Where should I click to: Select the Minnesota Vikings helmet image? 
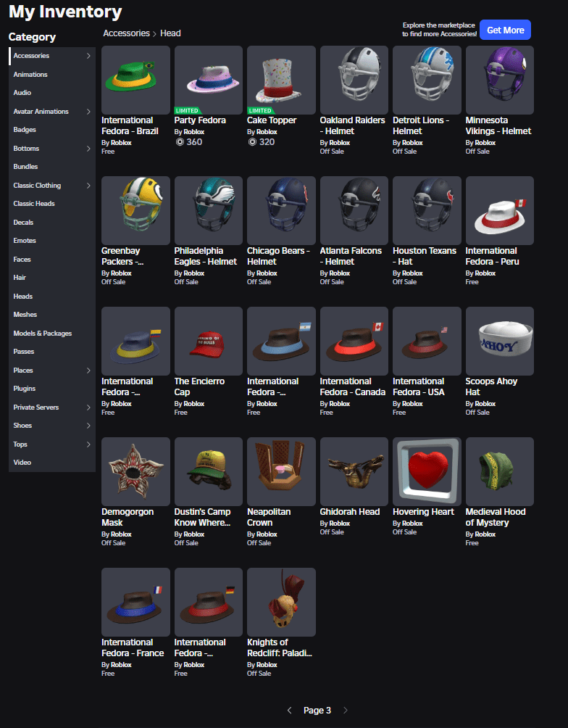(x=499, y=80)
